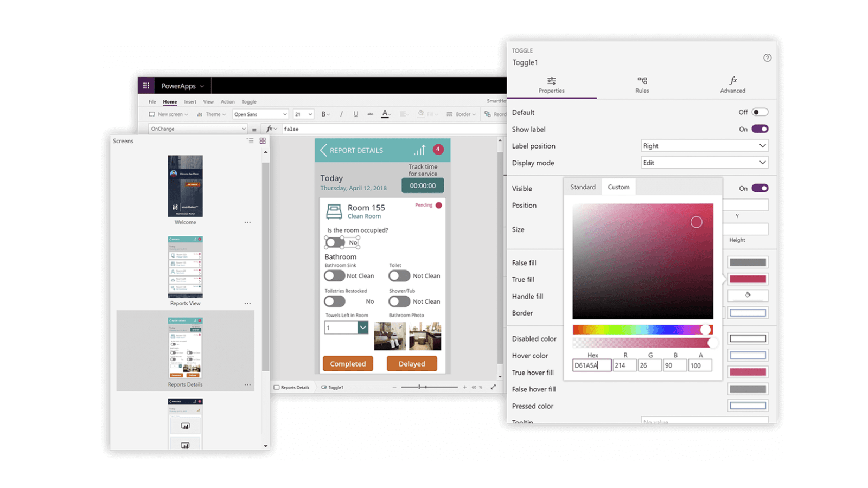Viewport: 868px width, 488px height.
Task: Click the zoom in plus icon
Action: click(465, 387)
